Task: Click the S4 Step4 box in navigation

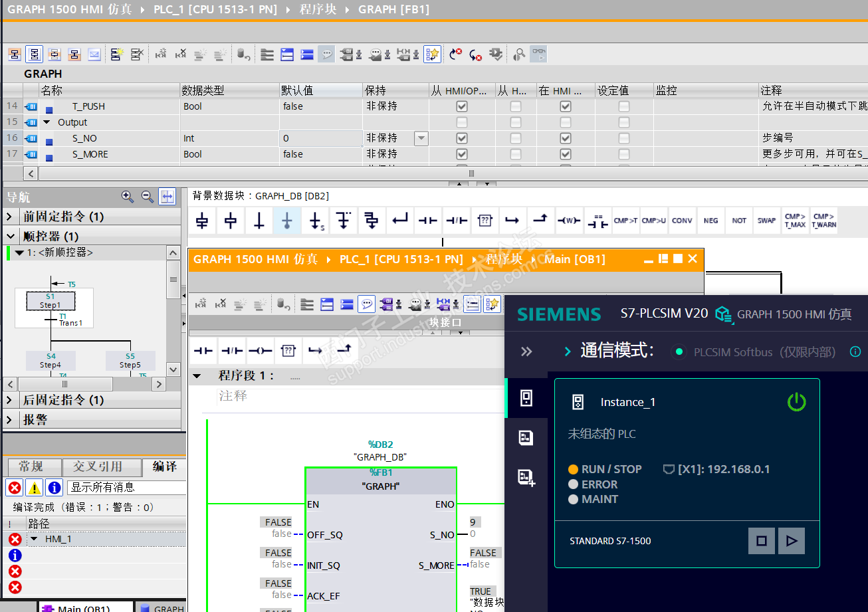Action: point(51,360)
